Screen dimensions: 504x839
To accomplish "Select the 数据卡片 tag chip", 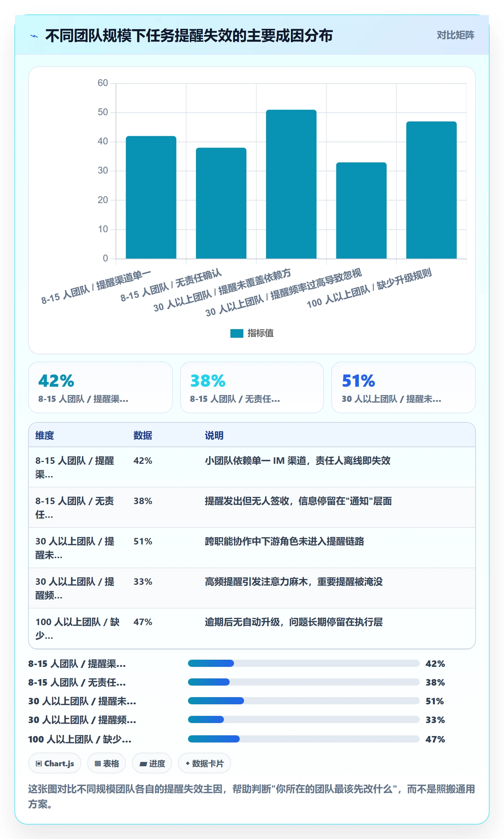I will click(x=204, y=763).
